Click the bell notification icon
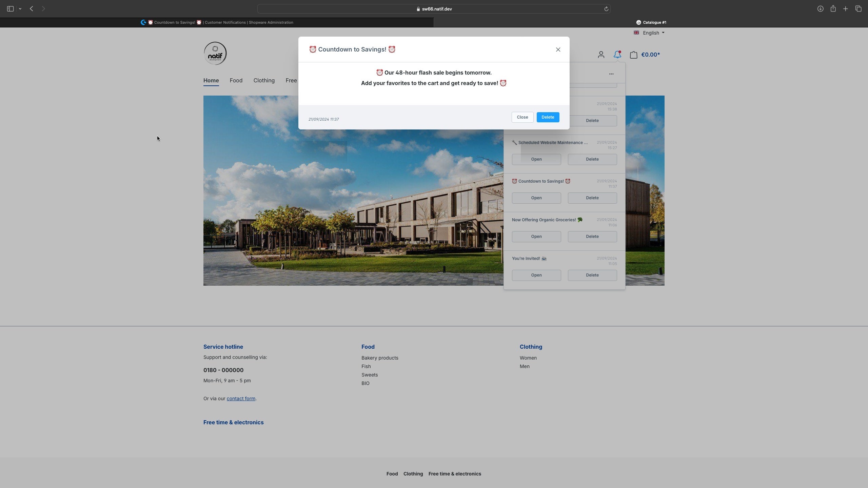Image resolution: width=868 pixels, height=488 pixels. [x=618, y=55]
